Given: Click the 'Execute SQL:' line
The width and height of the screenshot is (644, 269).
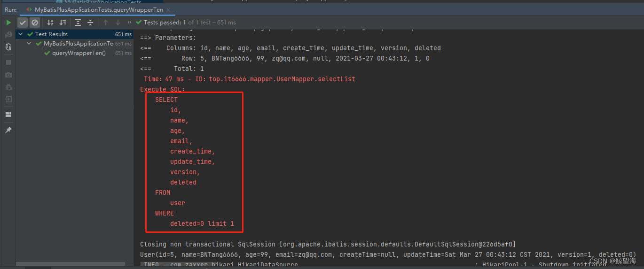Looking at the screenshot, I should point(163,89).
